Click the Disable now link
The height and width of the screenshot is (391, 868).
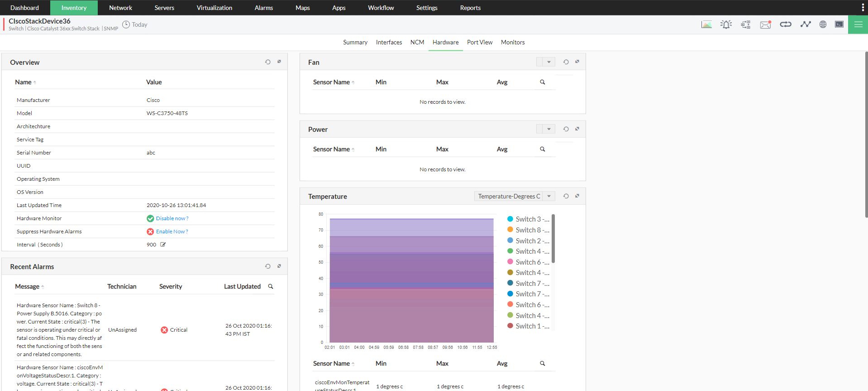[172, 218]
